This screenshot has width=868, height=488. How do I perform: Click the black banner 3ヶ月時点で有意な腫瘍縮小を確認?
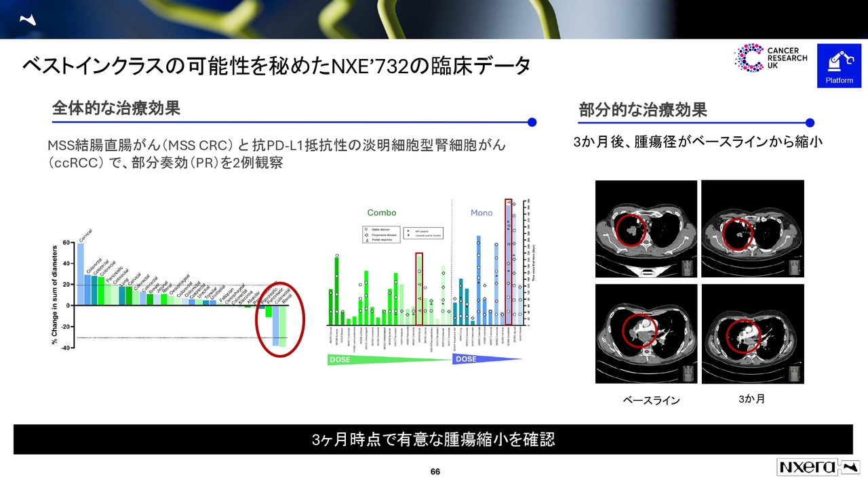point(433,439)
